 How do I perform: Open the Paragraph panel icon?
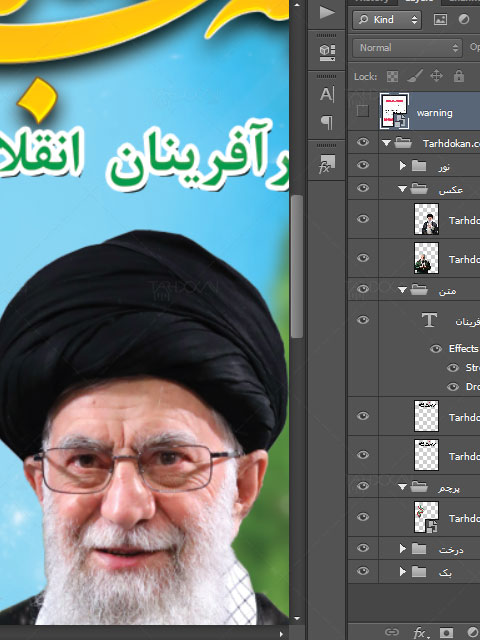pyautogui.click(x=327, y=122)
